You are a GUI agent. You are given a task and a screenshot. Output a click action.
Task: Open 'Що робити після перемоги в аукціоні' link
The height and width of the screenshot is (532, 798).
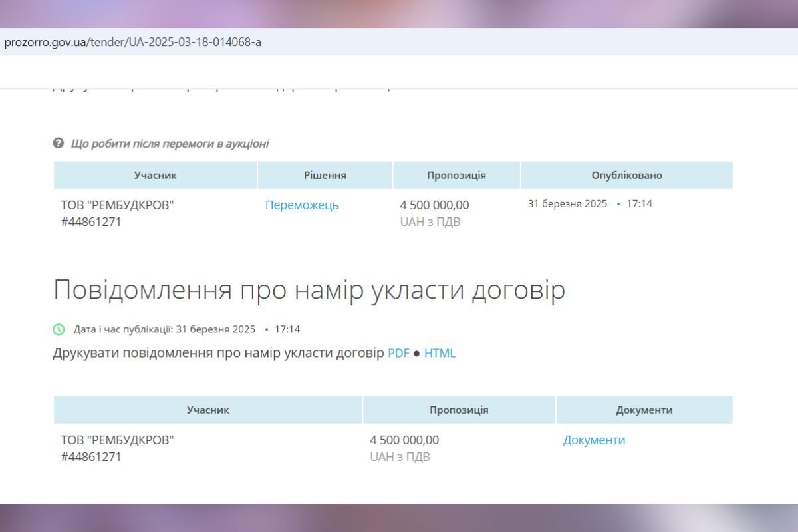click(170, 144)
